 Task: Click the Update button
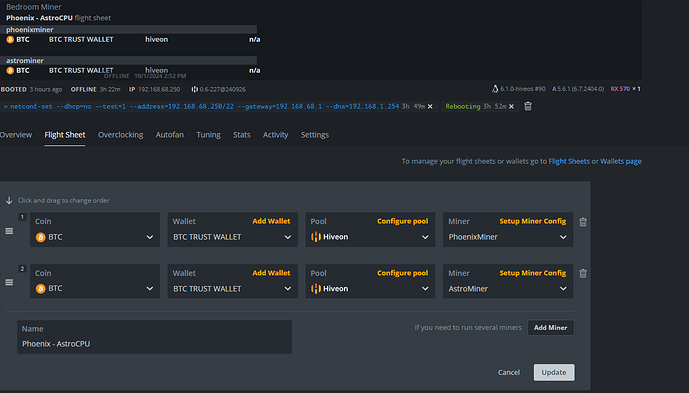point(554,372)
